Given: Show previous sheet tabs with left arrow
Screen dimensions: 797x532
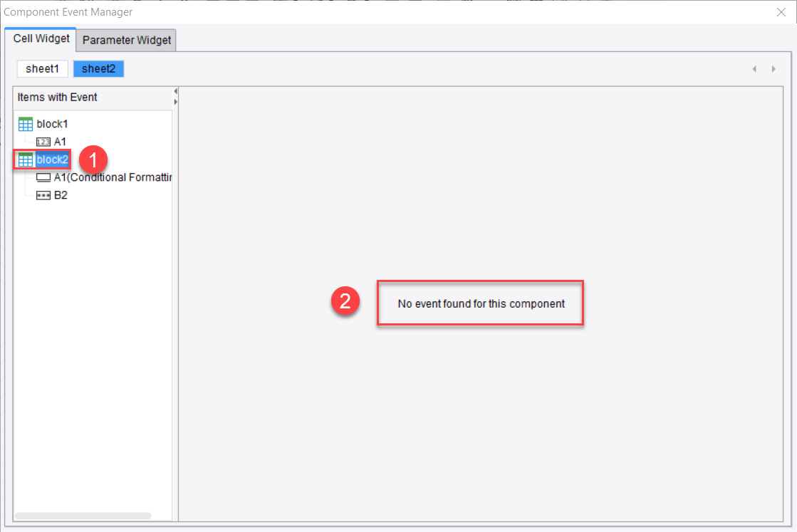Looking at the screenshot, I should [x=754, y=68].
